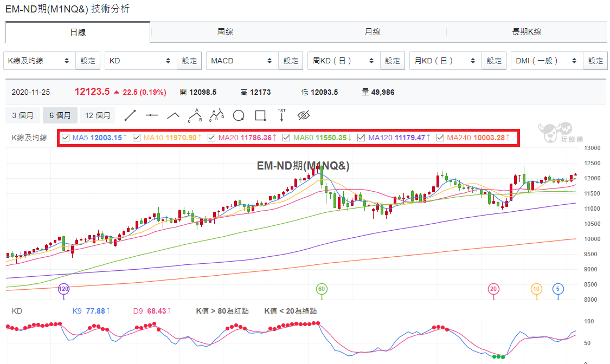Open the K線及均線 indicator dropdown
Image resolution: width=610 pixels, height=364 pixels.
point(39,61)
